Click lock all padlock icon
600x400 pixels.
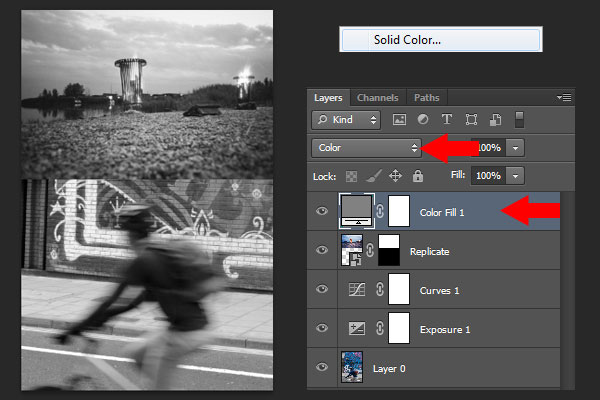pyautogui.click(x=418, y=176)
